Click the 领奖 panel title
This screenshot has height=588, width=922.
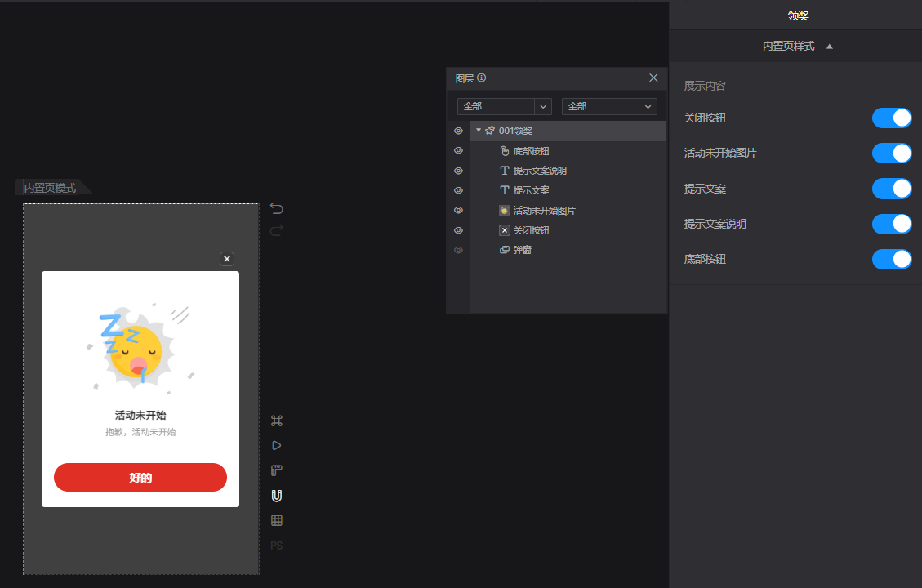[x=799, y=16]
